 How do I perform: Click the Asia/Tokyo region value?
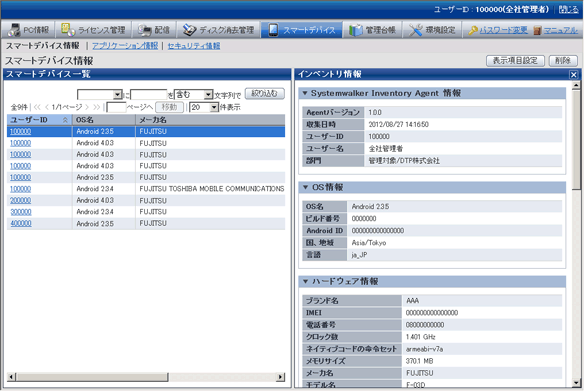click(x=369, y=243)
